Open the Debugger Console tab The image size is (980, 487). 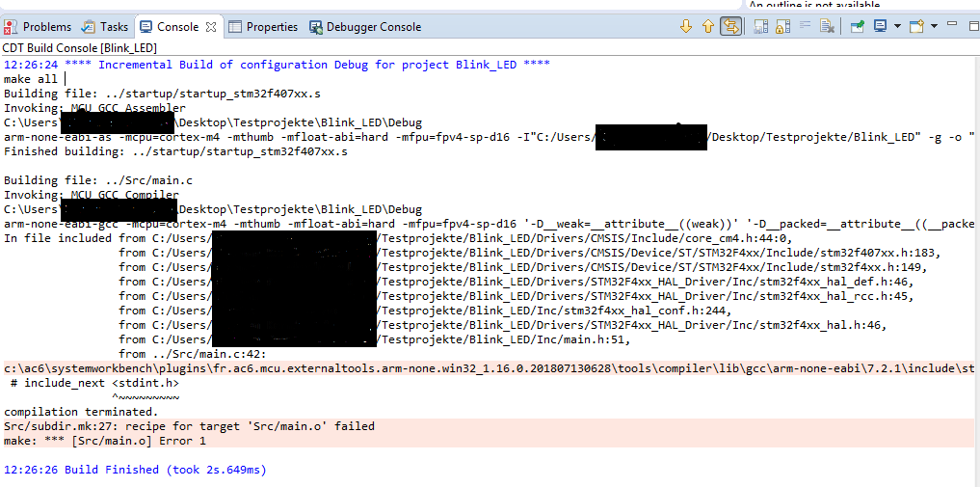tap(365, 27)
